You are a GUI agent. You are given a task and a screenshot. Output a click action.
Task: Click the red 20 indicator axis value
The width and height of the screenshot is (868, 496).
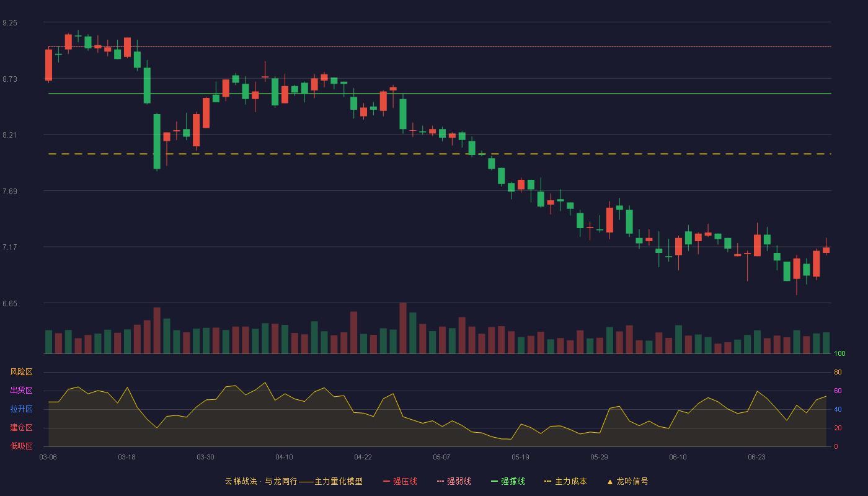[x=838, y=428]
